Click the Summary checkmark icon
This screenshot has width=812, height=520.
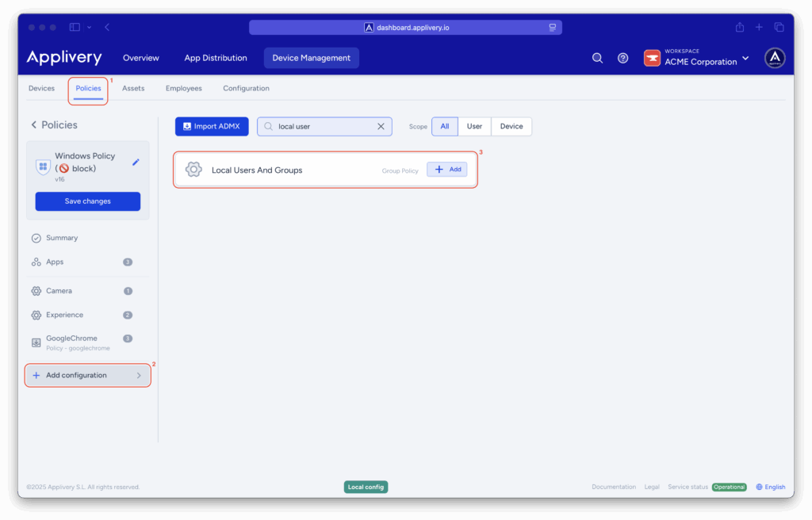36,239
